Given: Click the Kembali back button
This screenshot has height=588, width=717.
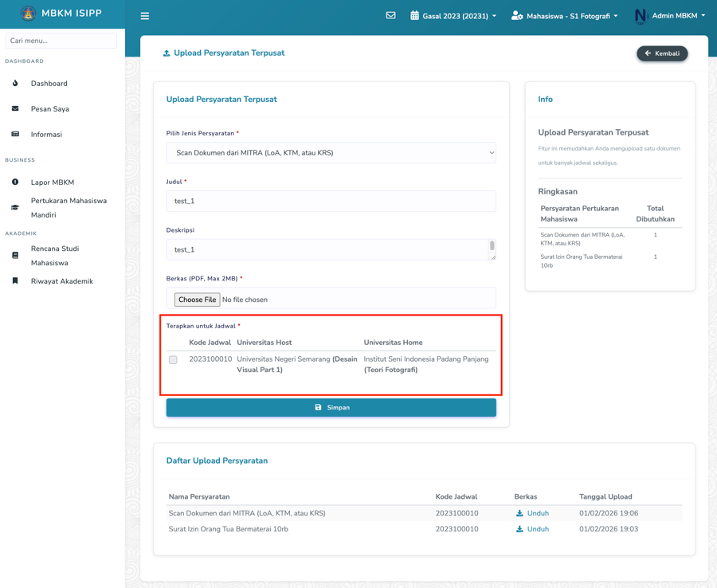Looking at the screenshot, I should point(662,53).
